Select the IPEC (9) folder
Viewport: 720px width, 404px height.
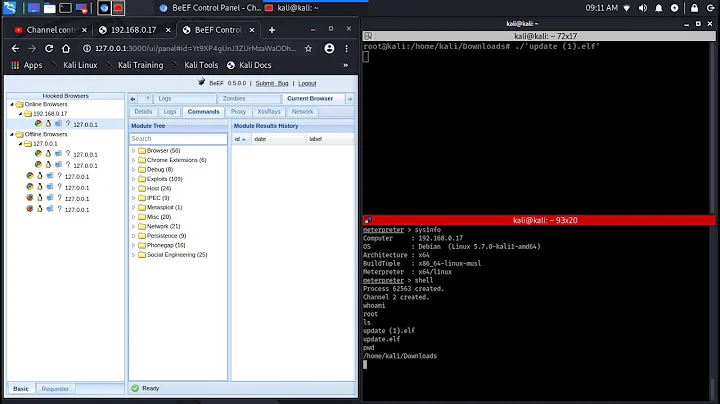pos(158,198)
